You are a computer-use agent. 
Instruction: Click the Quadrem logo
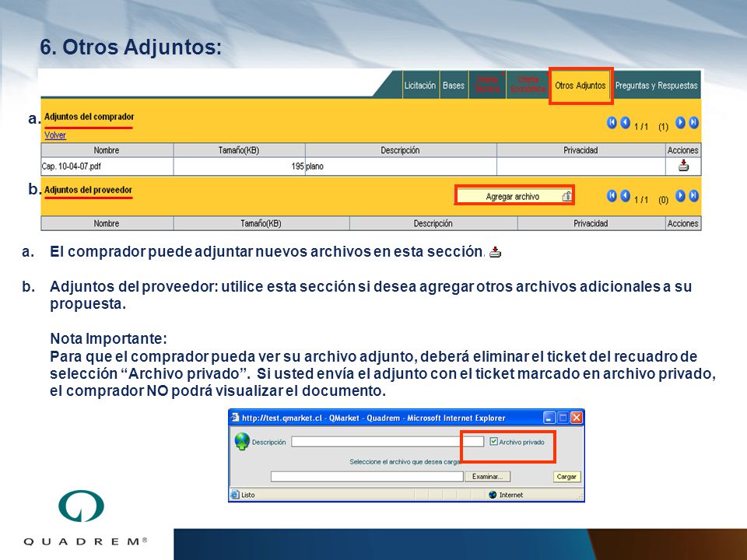pos(85,519)
